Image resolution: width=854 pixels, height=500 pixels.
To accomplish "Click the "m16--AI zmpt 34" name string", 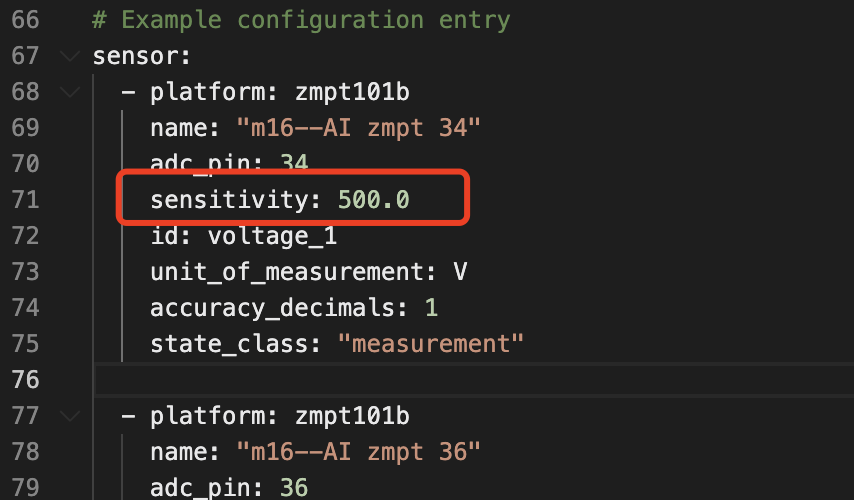I will point(359,128).
